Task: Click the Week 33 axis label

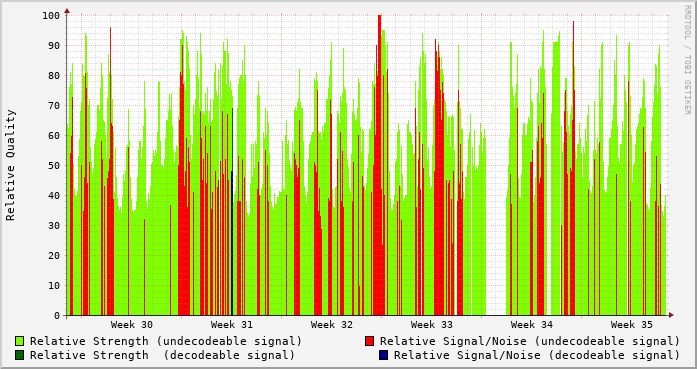Action: [x=432, y=325]
